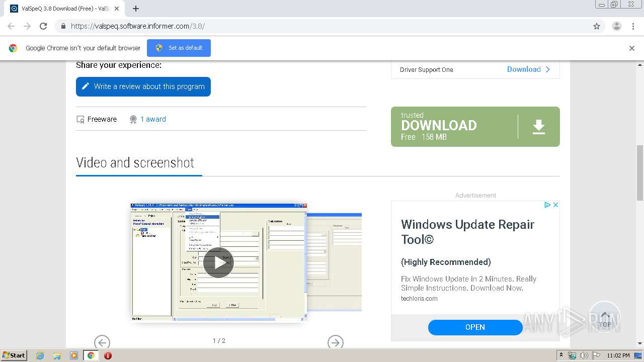The width and height of the screenshot is (644, 362).
Task: Go to previous screenshot with left arrow
Action: [102, 342]
